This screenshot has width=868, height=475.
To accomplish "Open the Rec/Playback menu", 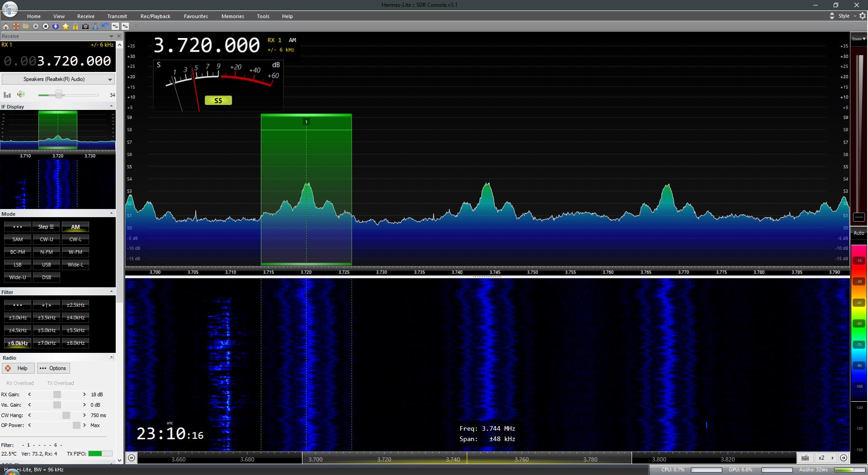I will point(155,16).
